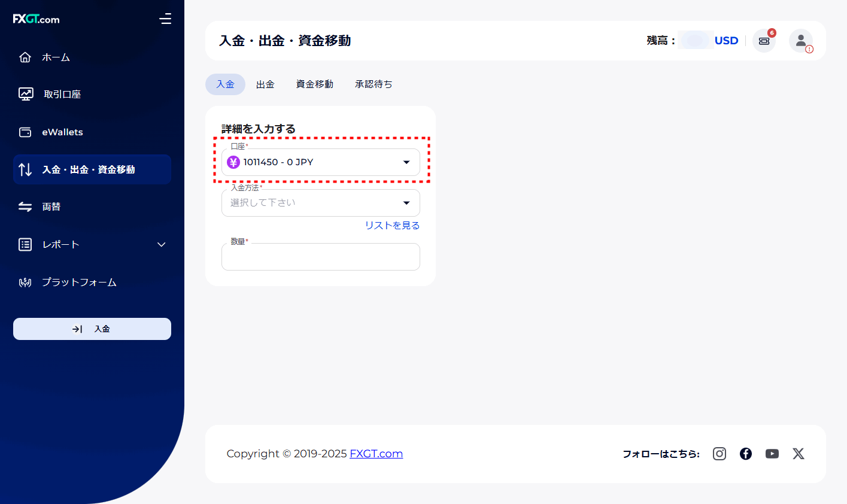Collapse sidebar with hamburger menu icon
The width and height of the screenshot is (847, 504).
tap(165, 19)
